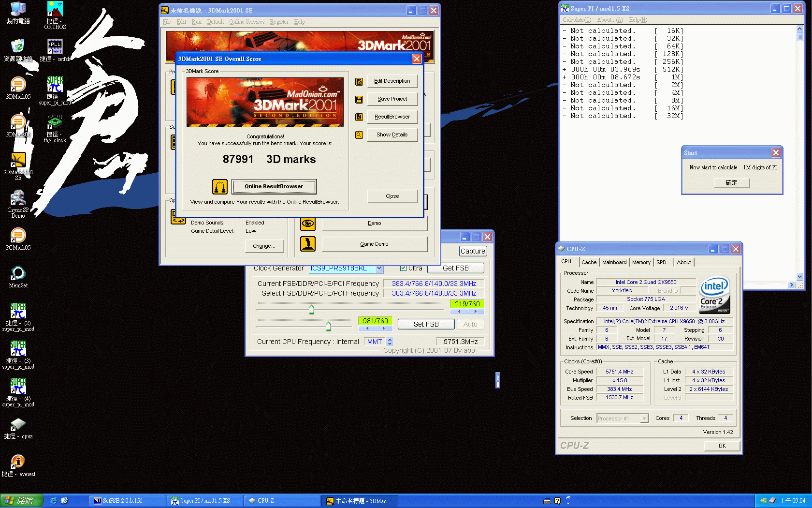Click the Capture button in SetFSB
This screenshot has width=812, height=508.
(x=473, y=251)
